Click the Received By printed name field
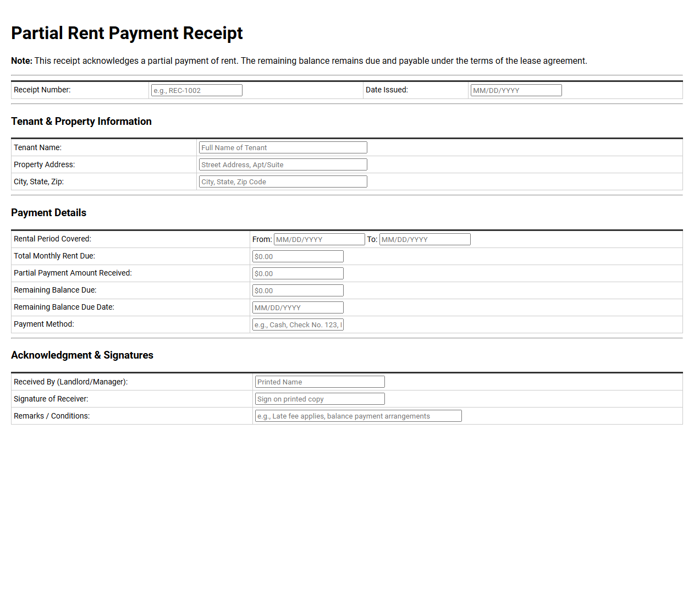694x616 pixels. [x=320, y=382]
